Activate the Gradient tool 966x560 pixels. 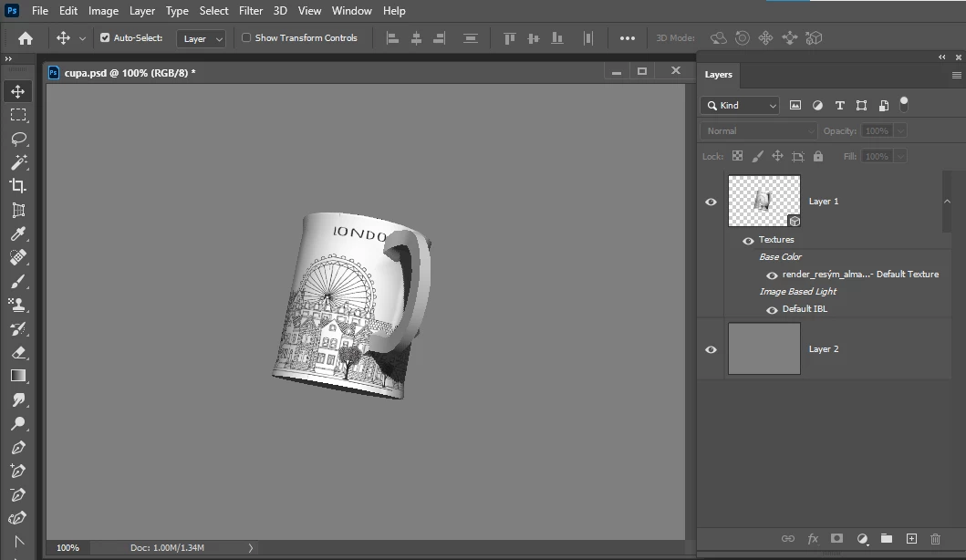[18, 376]
